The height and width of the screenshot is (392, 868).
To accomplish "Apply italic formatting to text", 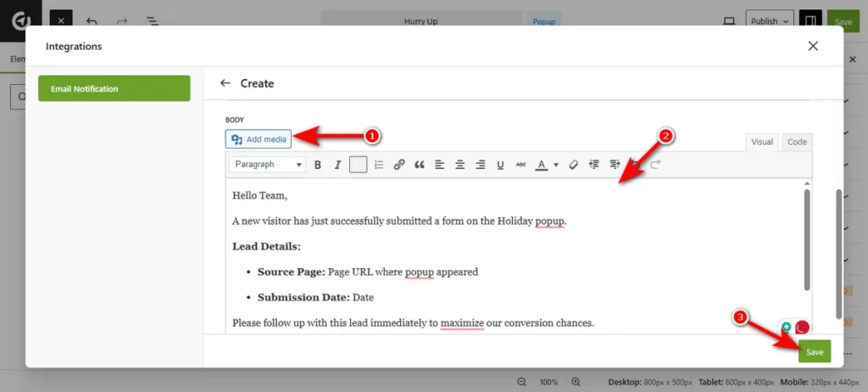I will [337, 165].
